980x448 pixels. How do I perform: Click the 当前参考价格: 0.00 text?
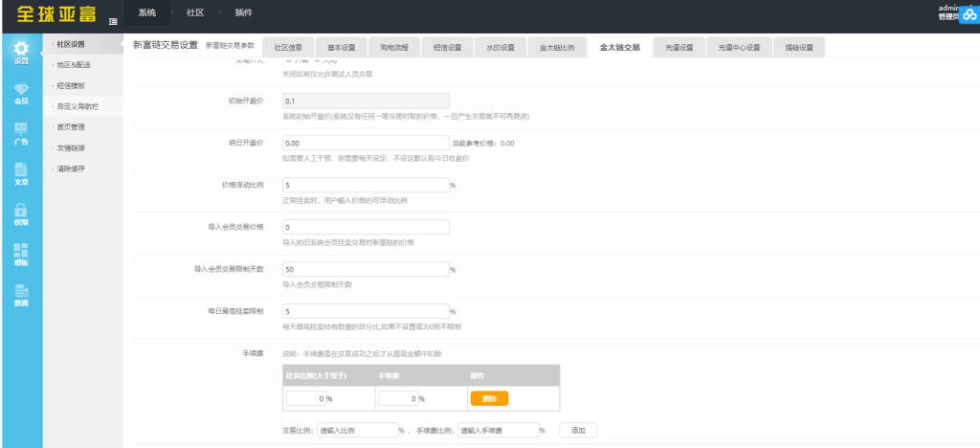click(x=483, y=144)
